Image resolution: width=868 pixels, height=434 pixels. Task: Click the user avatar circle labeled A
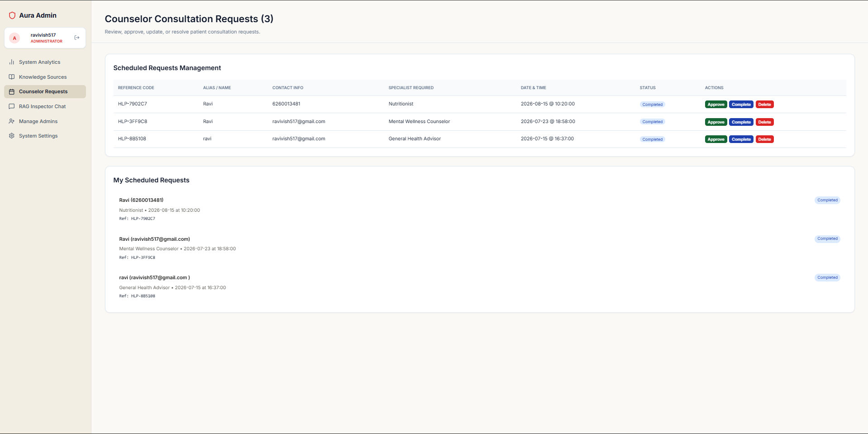pyautogui.click(x=14, y=38)
